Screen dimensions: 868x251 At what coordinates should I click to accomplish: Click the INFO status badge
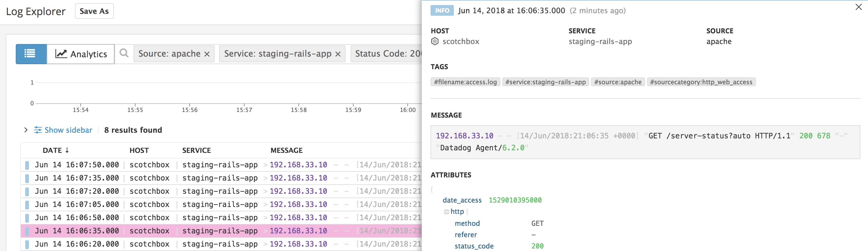(442, 10)
